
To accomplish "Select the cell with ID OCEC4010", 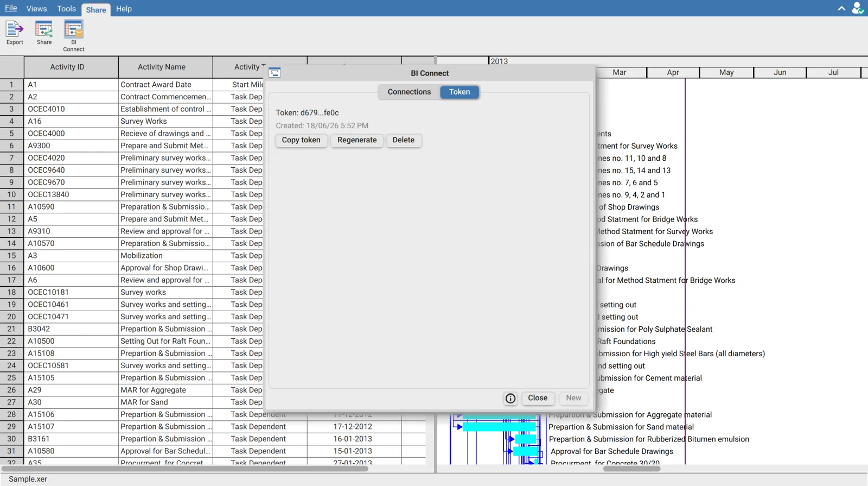I will [x=71, y=109].
